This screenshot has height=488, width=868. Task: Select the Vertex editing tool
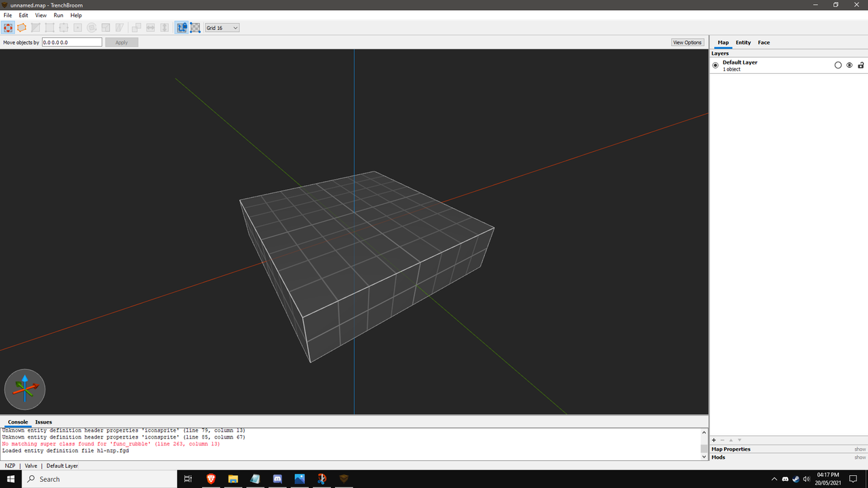coord(50,27)
